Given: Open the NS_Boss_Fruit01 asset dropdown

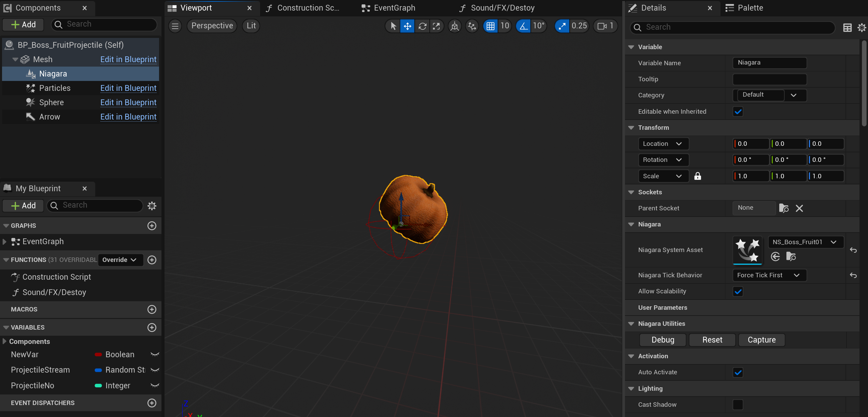Looking at the screenshot, I should pos(806,242).
